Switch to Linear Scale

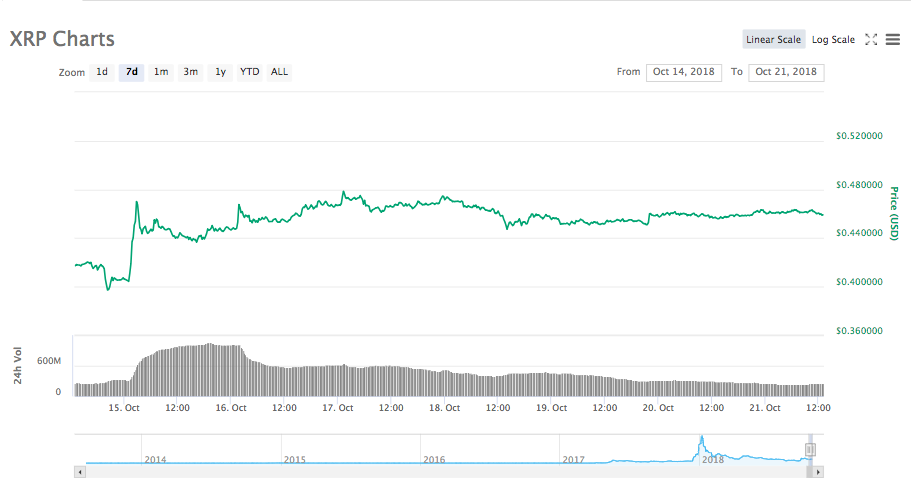(x=774, y=40)
